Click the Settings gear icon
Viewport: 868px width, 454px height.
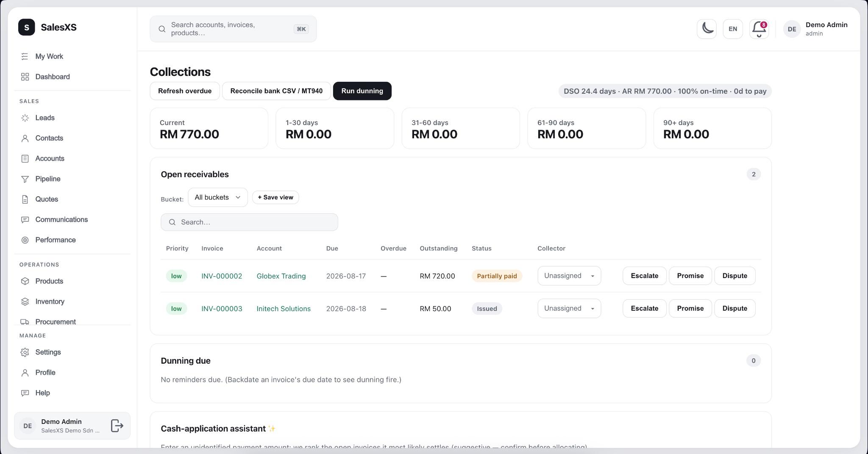click(x=25, y=352)
